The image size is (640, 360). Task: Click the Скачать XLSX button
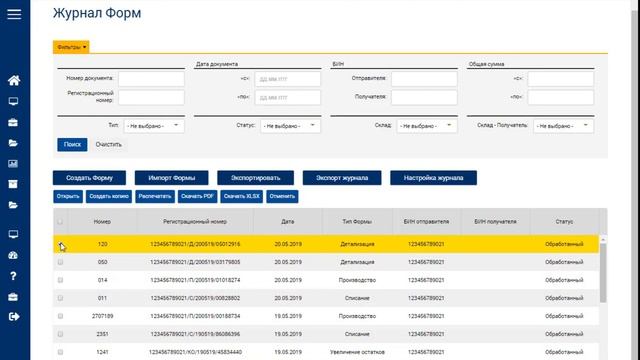(242, 196)
